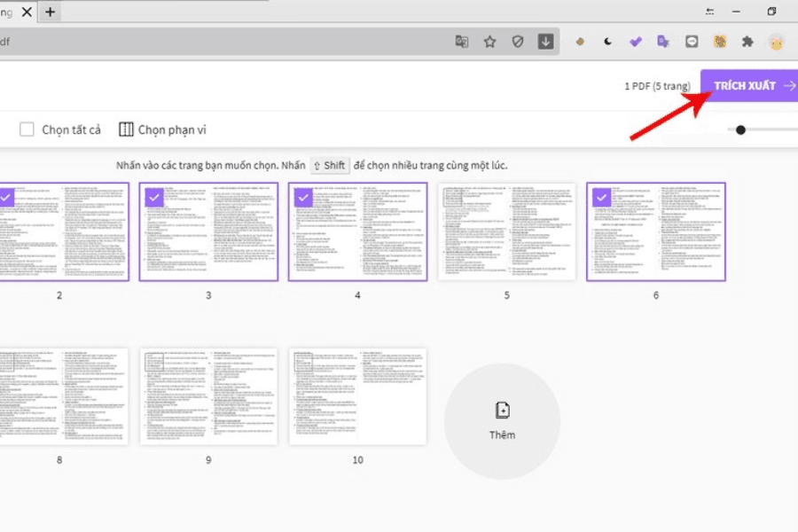Click the translate page icon in address bar
The height and width of the screenshot is (532, 798).
click(x=462, y=41)
